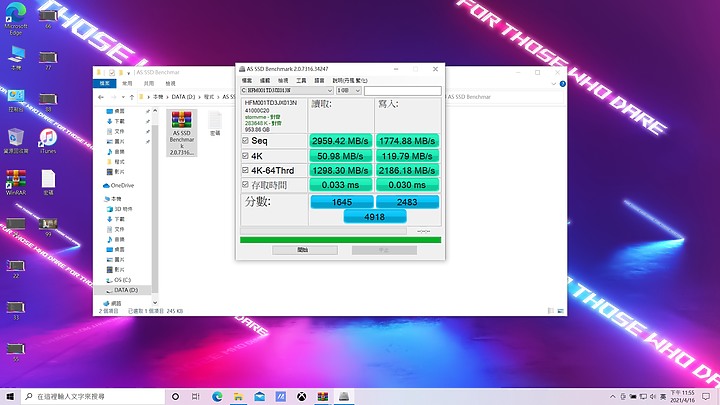Select desktop image thumbnail labeled 22
The width and height of the screenshot is (720, 405).
tap(16, 269)
